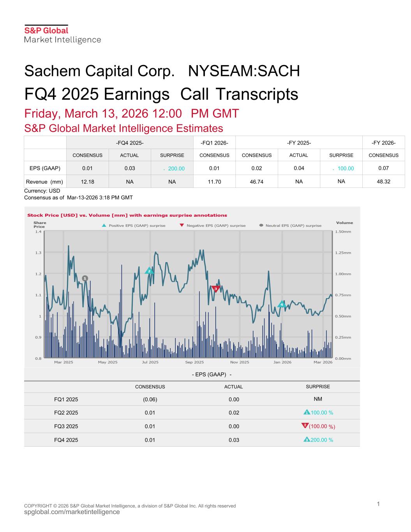Click the Positive EPS surprise legend triangle
This screenshot has height=532, width=411.
click(x=104, y=226)
